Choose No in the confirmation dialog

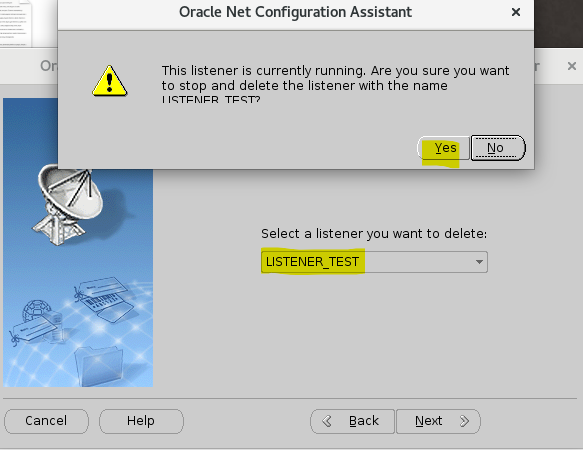pos(498,148)
